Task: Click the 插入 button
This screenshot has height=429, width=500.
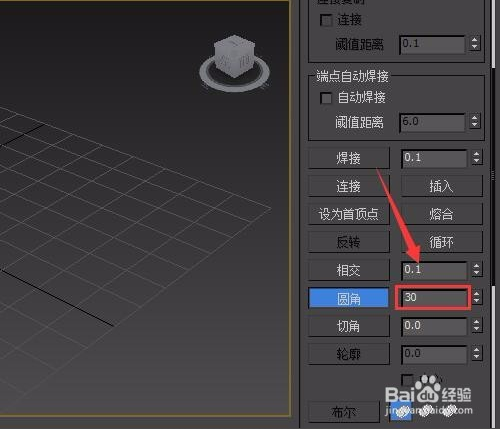Action: click(442, 186)
